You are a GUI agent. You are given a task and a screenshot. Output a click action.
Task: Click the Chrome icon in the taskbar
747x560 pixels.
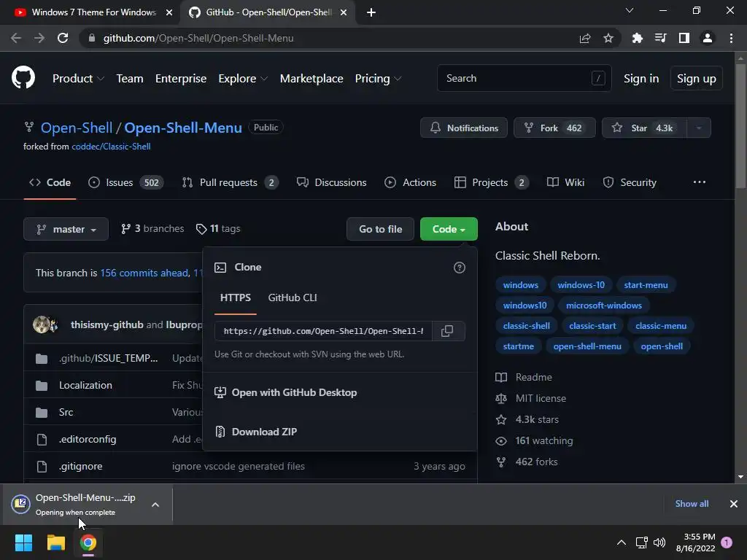point(88,542)
